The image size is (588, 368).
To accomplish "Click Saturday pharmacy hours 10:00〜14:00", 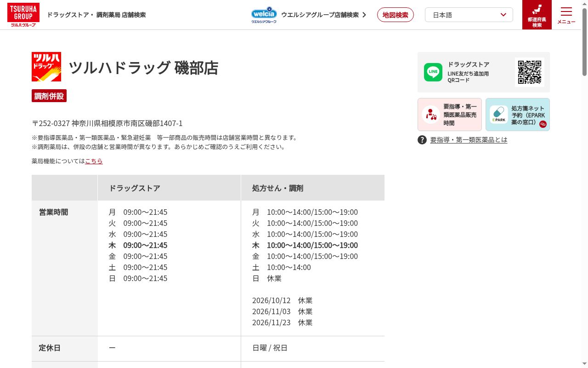I will [x=289, y=267].
